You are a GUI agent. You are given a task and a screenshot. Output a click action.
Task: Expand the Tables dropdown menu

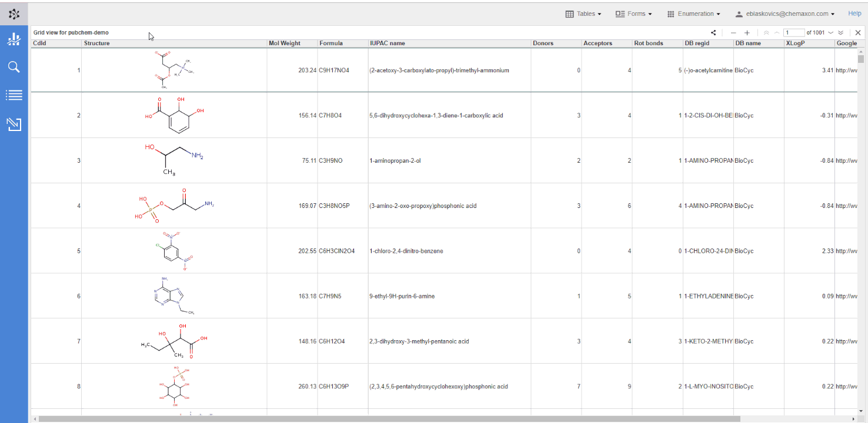[583, 14]
